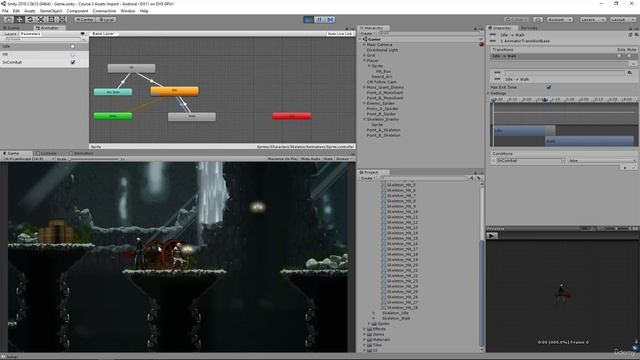The height and width of the screenshot is (360, 640).
Task: Select the Hand tool in toolbar
Action: tap(9, 19)
